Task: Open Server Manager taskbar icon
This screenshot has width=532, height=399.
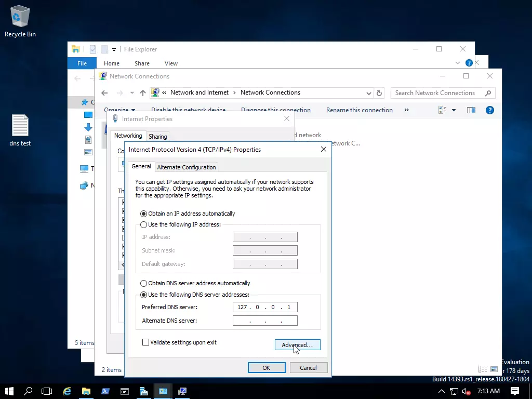Action: coord(144,391)
